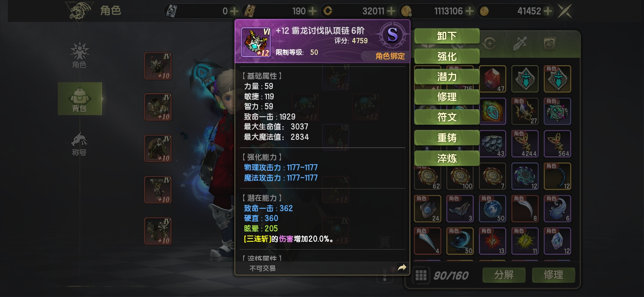Image resolution: width=644 pixels, height=297 pixels.
Task: Add currency with plus next to 32011
Action: point(391,11)
